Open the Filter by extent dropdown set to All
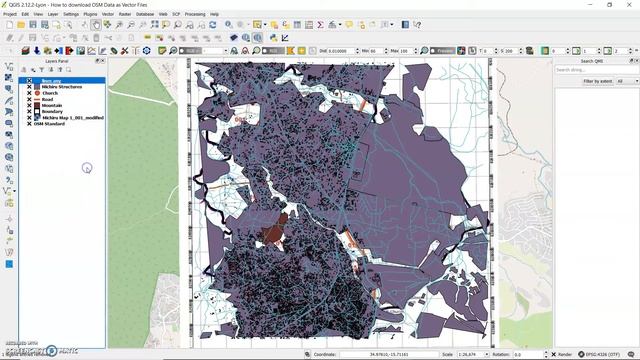This screenshot has width=640, height=360. (x=627, y=81)
